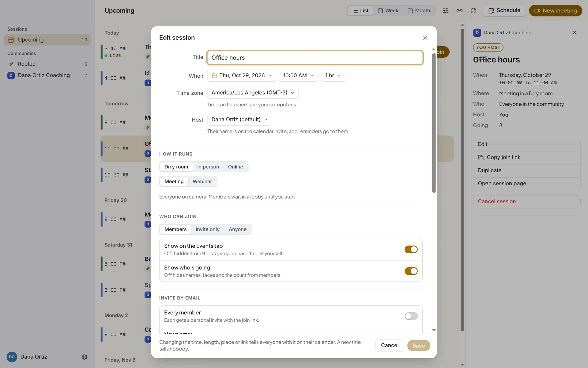Open the Host Dana Ortiz dropdown
Image resolution: width=588 pixels, height=368 pixels.
[x=239, y=120]
